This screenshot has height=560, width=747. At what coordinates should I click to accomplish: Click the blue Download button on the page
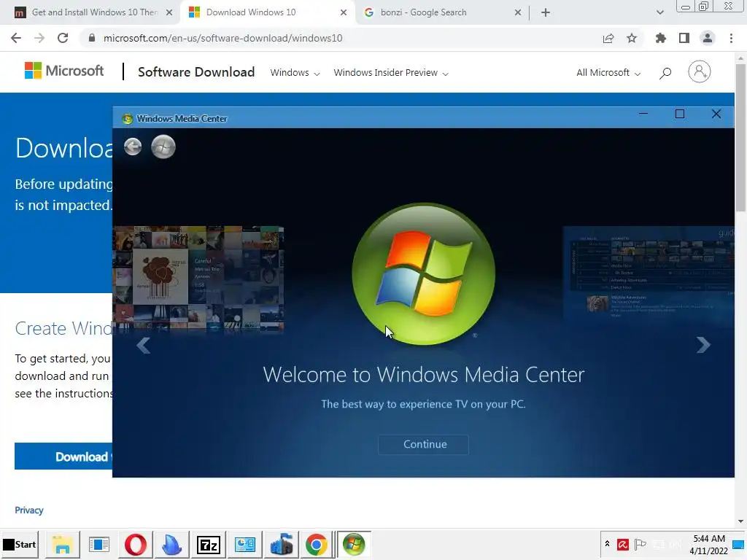[x=63, y=456]
